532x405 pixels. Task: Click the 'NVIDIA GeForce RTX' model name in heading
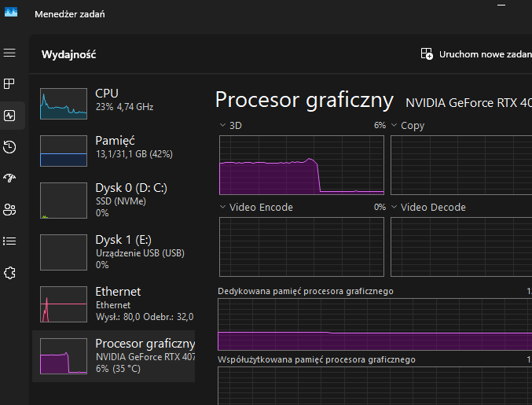tap(468, 102)
